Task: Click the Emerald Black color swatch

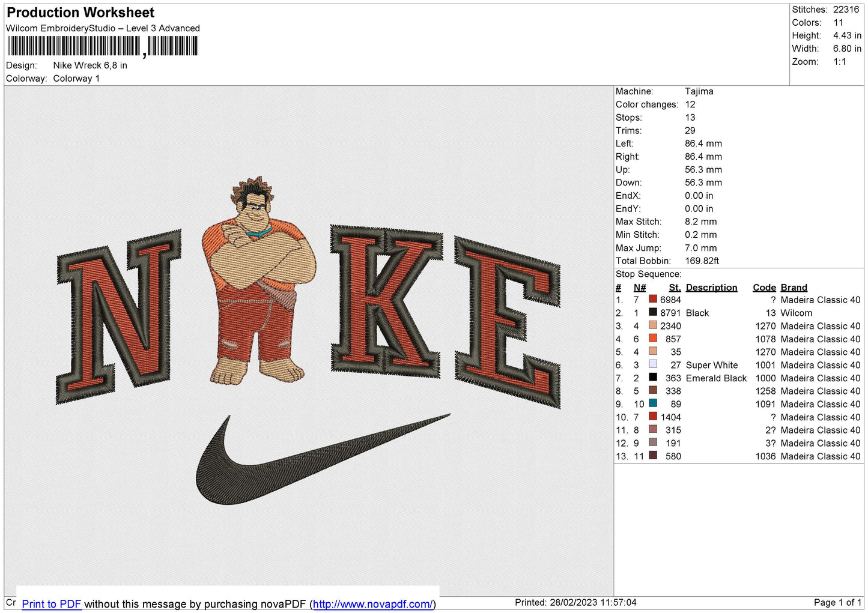Action: click(653, 377)
